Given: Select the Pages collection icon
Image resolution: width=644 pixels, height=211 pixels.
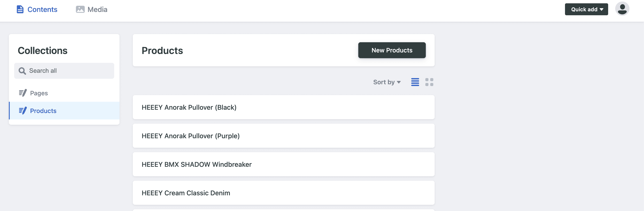Looking at the screenshot, I should pos(23,93).
